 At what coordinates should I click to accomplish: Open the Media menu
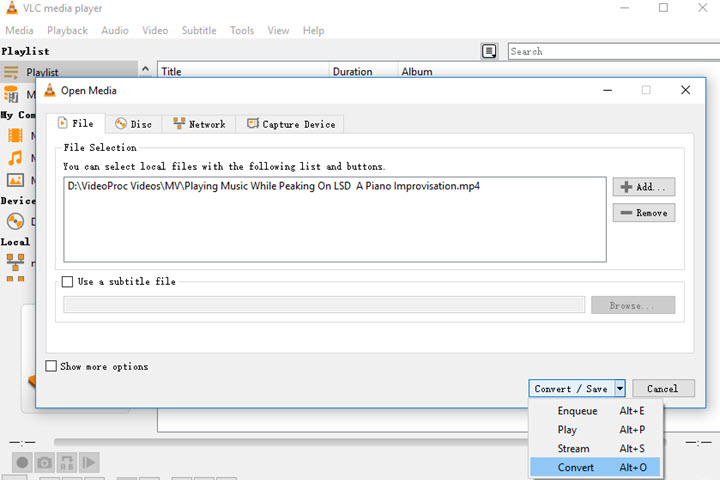19,30
